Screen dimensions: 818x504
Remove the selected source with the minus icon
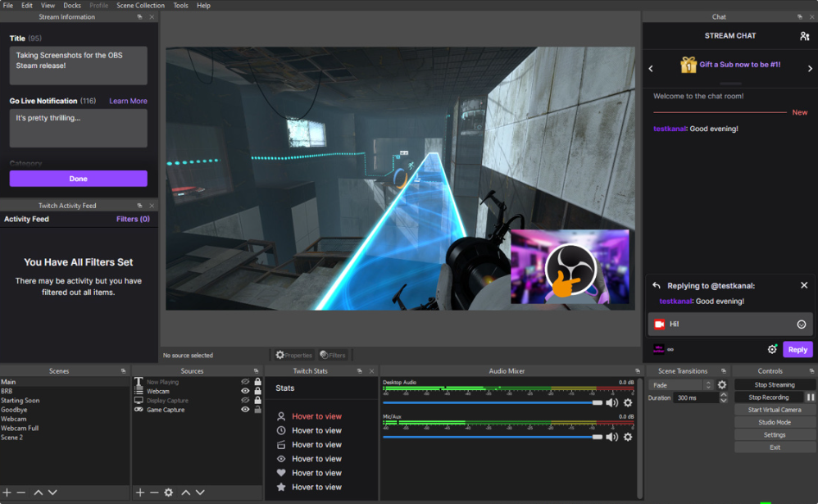pos(154,492)
